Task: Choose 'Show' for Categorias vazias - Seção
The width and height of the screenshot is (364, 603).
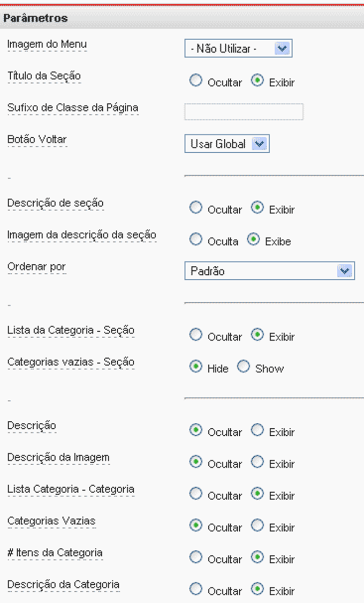Action: [244, 366]
